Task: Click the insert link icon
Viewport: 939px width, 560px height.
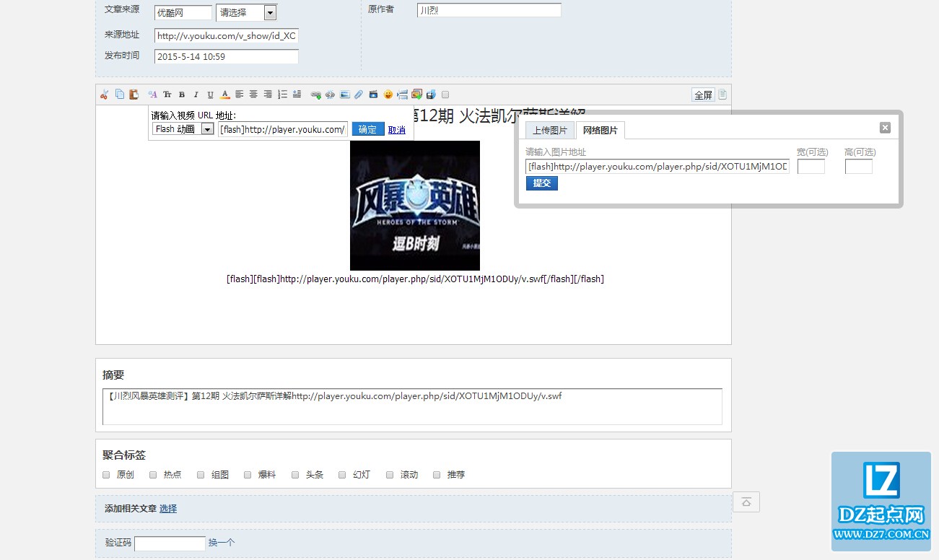Action: pos(315,95)
